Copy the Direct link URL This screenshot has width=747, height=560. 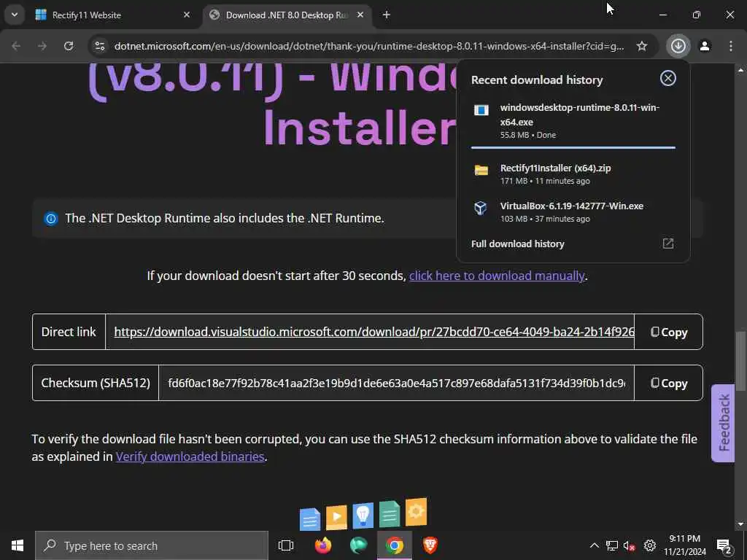point(668,332)
